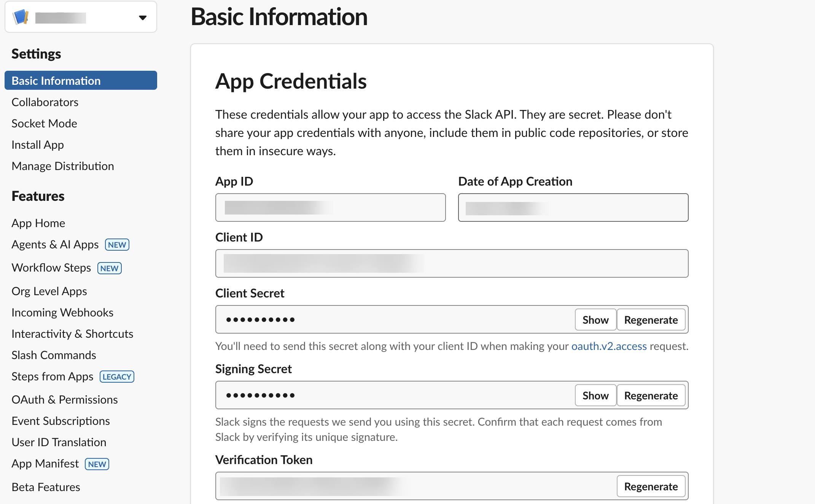Click the app icon in selector
This screenshot has width=815, height=504.
pos(21,17)
